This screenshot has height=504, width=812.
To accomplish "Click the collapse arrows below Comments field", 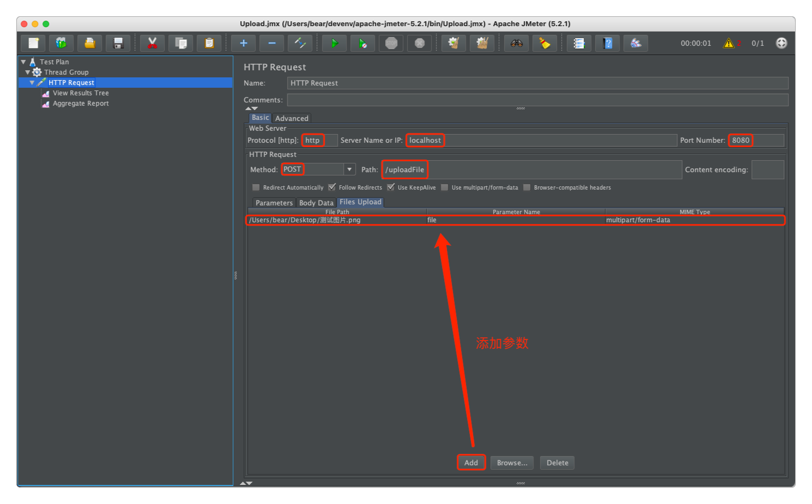I will point(251,108).
